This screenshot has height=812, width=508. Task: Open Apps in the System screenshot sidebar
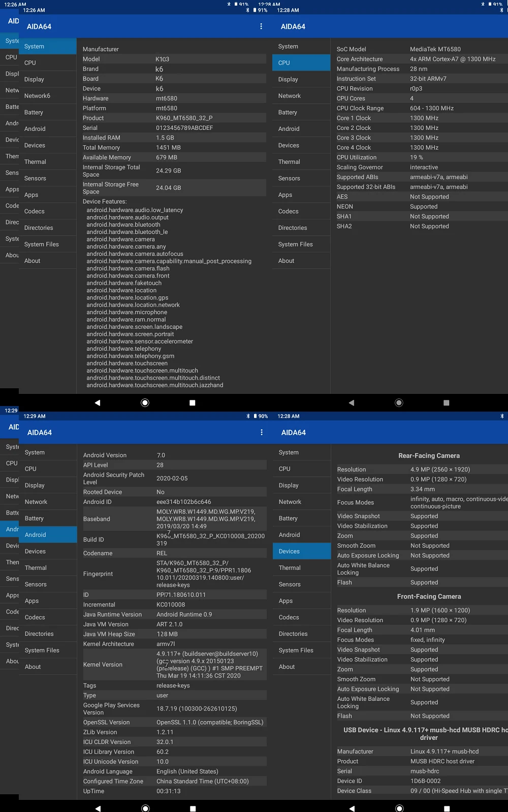point(48,195)
